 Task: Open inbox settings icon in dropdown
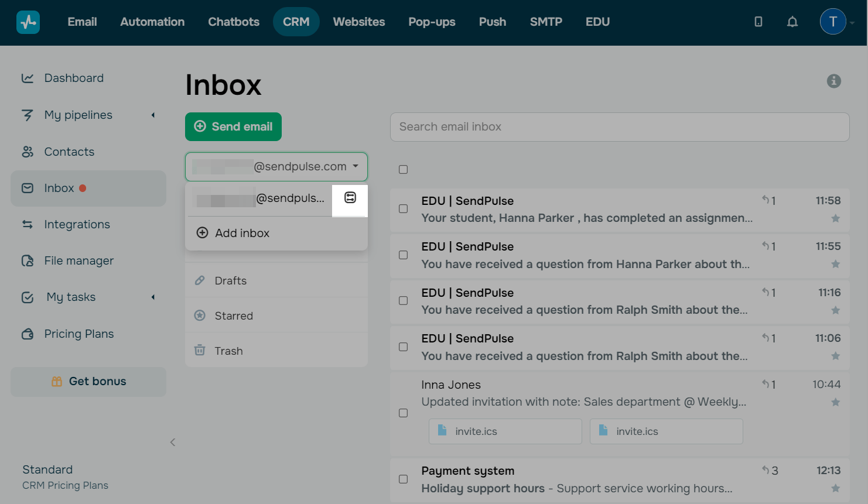point(350,198)
